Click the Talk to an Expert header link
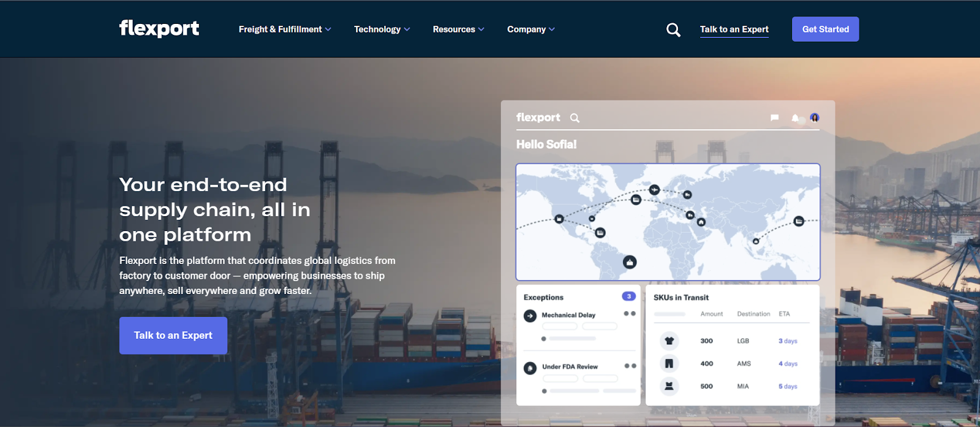This screenshot has width=980, height=427. click(x=734, y=29)
